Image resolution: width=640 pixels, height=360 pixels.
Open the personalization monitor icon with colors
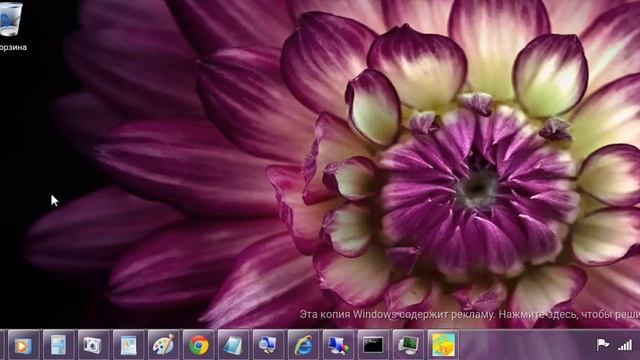[x=338, y=345]
